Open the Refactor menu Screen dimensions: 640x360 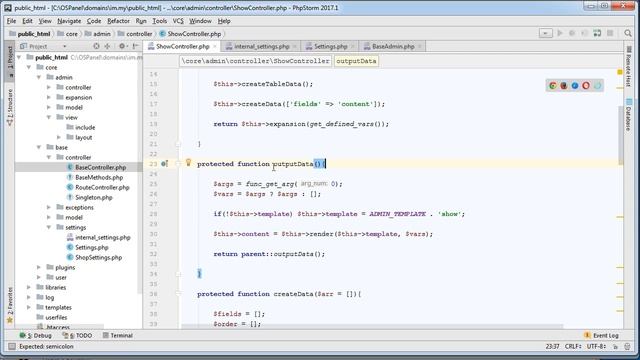pos(118,21)
